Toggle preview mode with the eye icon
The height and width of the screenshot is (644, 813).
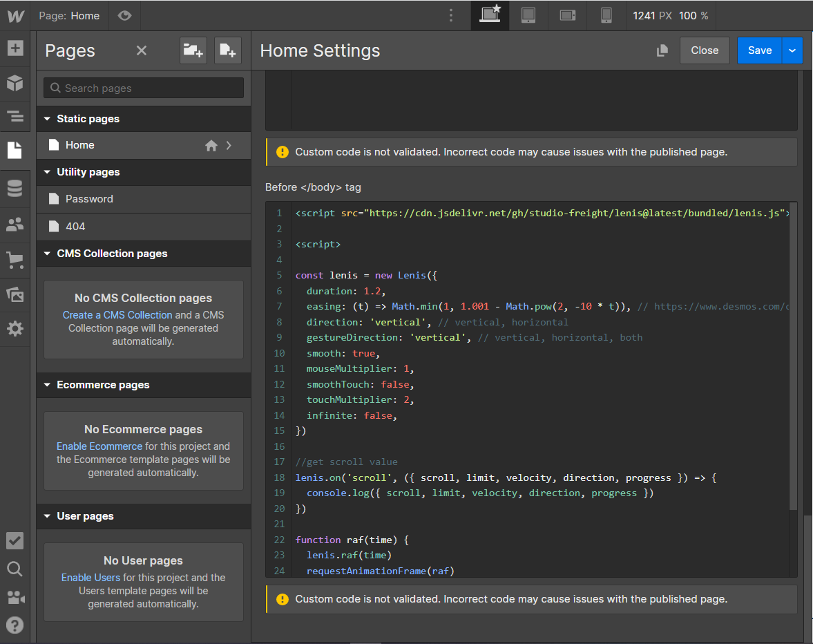[124, 15]
